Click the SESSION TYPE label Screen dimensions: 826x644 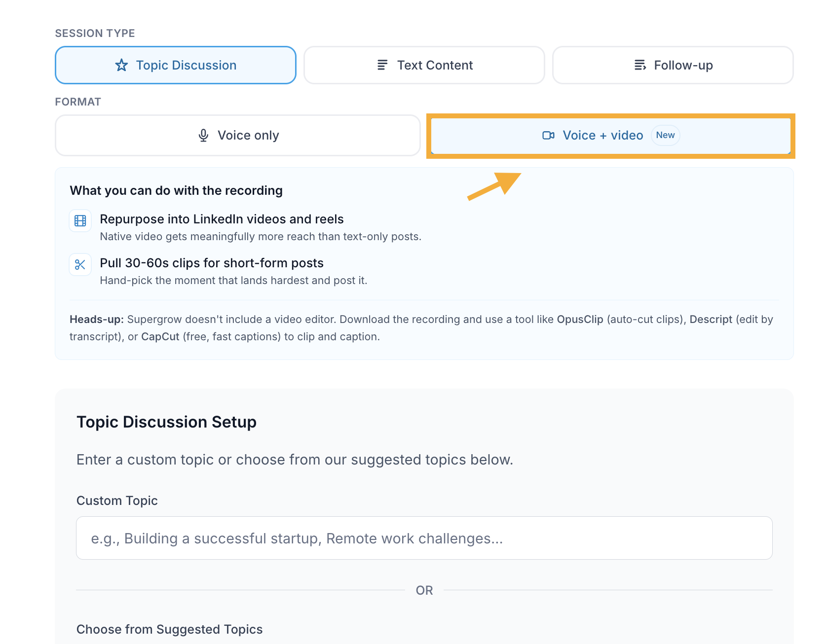(95, 33)
